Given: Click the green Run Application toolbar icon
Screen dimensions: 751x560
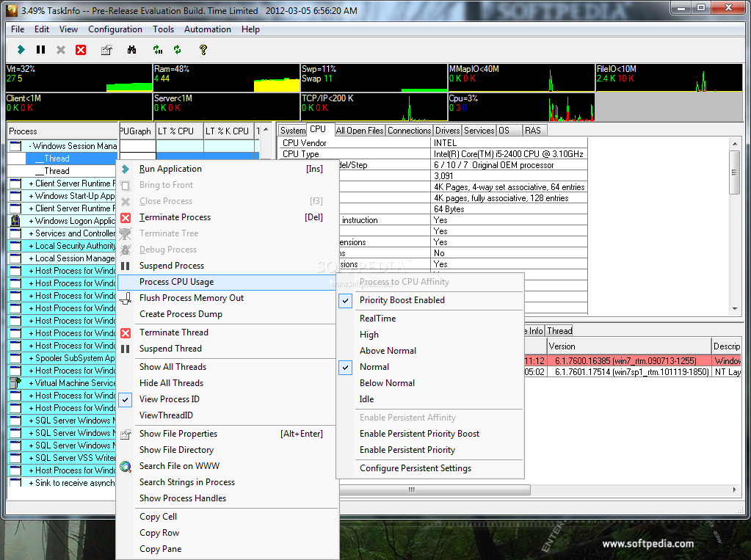Looking at the screenshot, I should click(21, 49).
